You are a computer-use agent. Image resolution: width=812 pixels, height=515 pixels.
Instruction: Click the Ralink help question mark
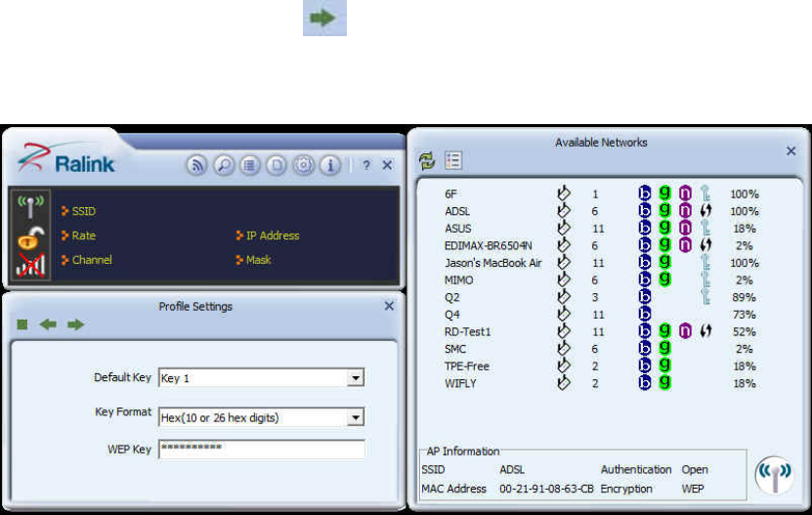[x=366, y=165]
